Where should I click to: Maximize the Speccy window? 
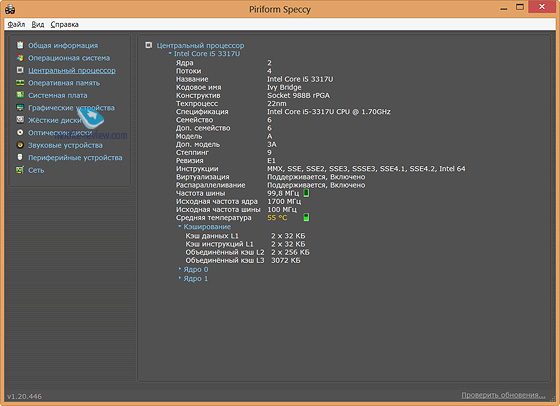[x=520, y=7]
